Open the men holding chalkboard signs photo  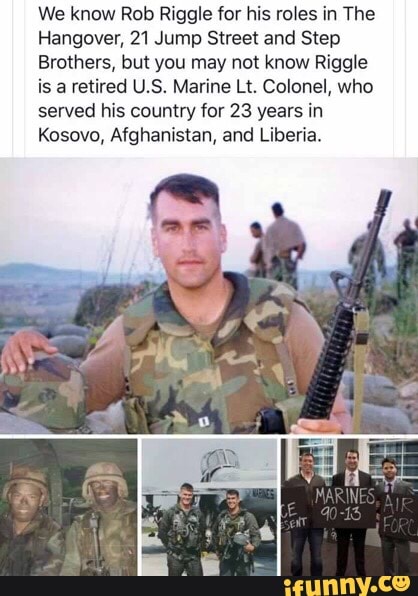point(350,507)
